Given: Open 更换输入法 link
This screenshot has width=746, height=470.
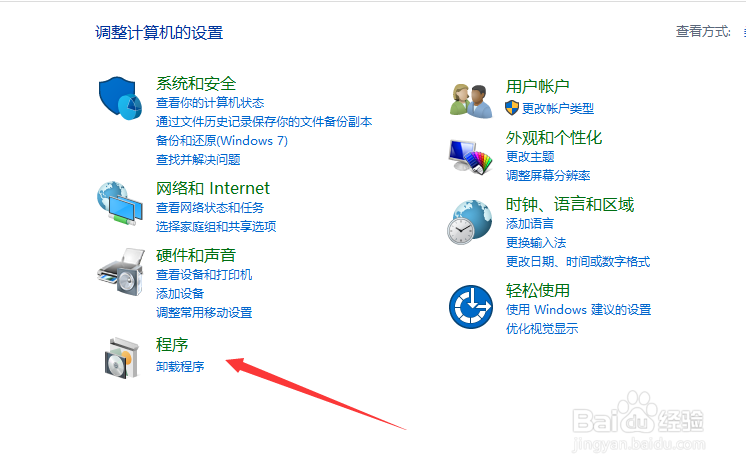Looking at the screenshot, I should [536, 243].
